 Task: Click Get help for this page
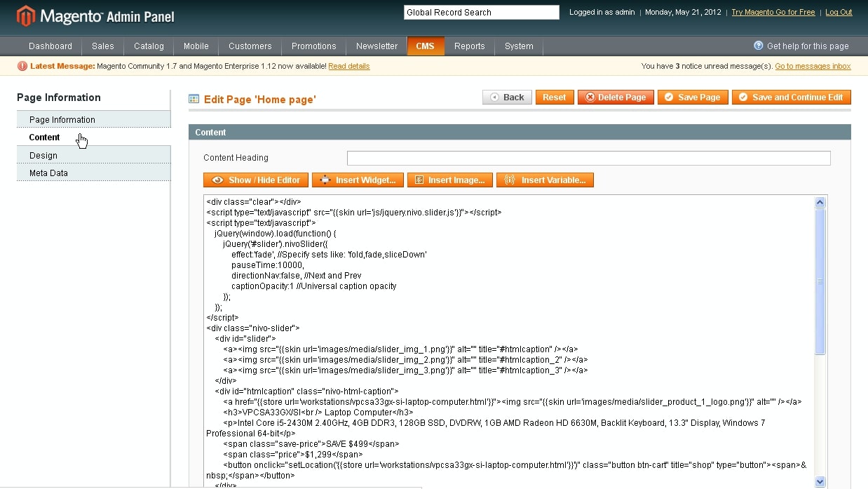coord(808,46)
